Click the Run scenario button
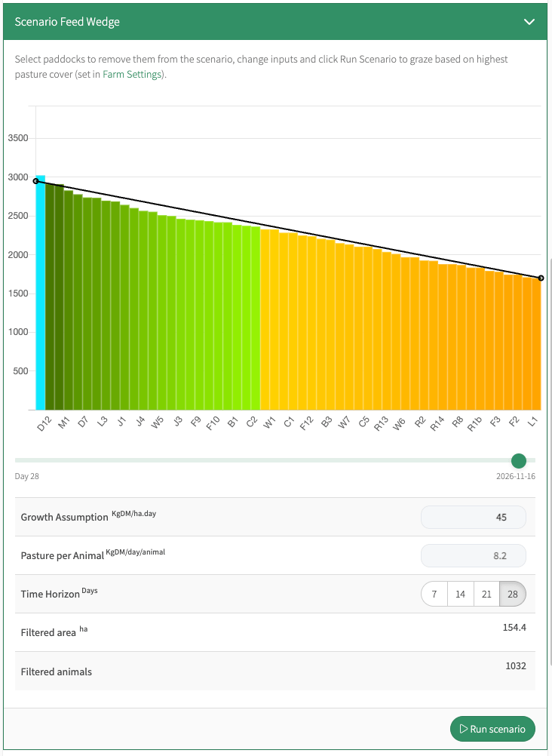Viewport: 552px width, 756px height. tap(492, 729)
